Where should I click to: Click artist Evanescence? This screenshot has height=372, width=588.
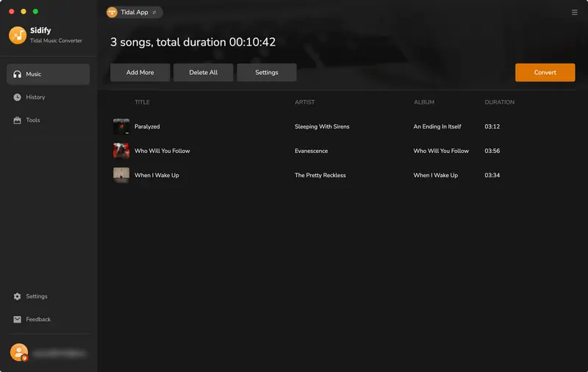311,151
